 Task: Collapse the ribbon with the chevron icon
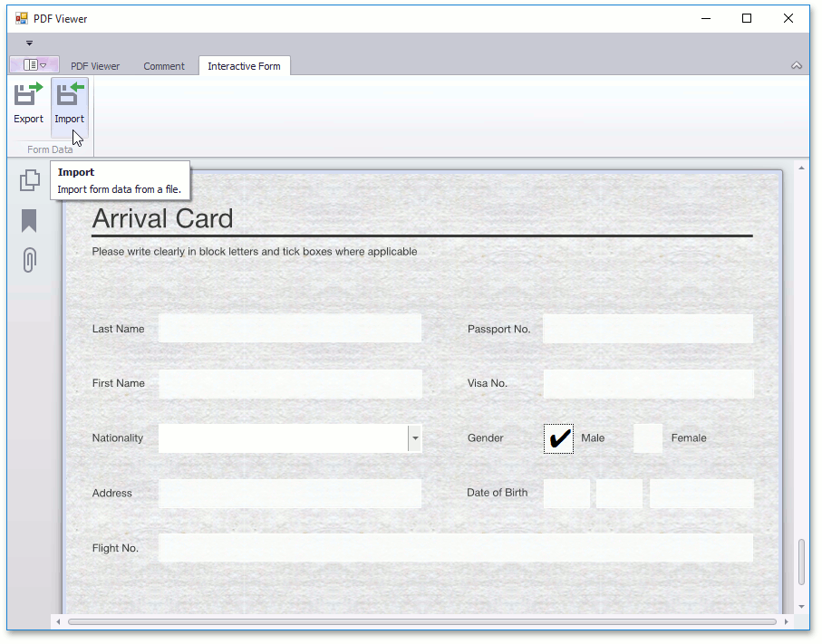pyautogui.click(x=797, y=66)
